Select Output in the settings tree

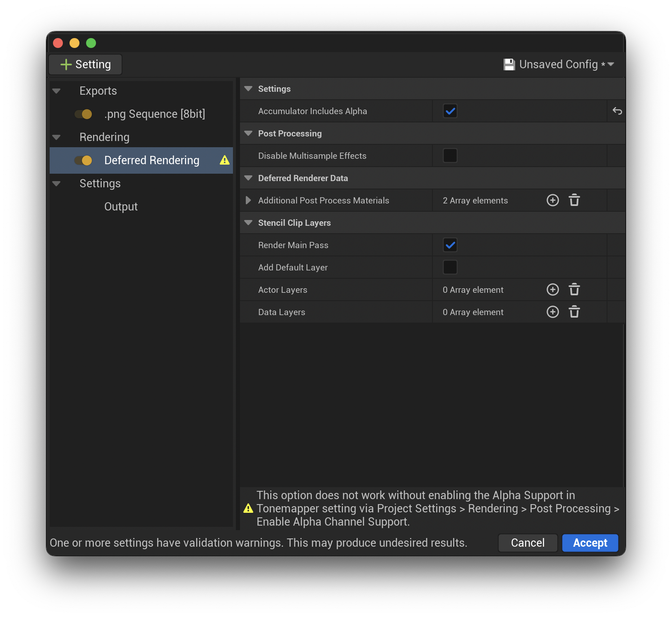(120, 206)
